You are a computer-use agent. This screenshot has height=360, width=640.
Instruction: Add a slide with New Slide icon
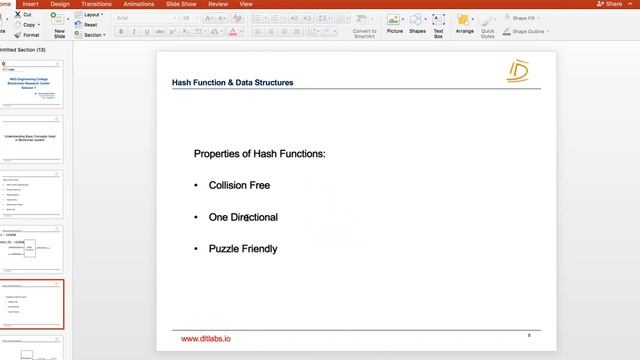tap(57, 19)
